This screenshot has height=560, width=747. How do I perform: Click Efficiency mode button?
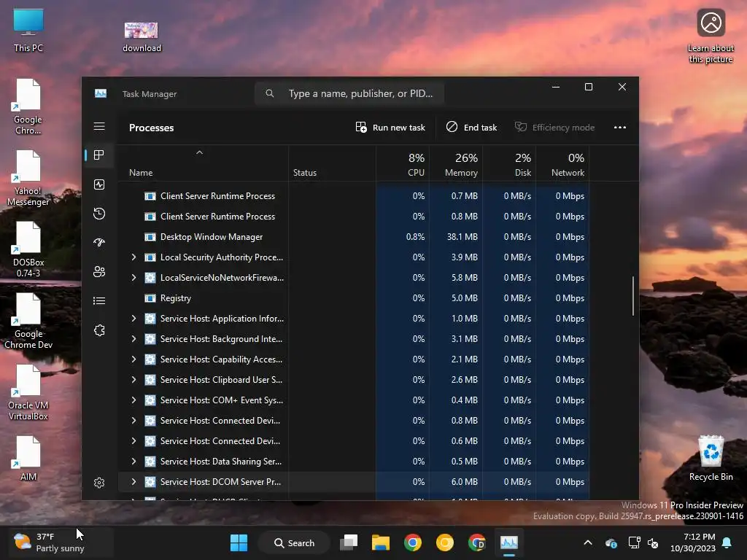click(x=554, y=128)
